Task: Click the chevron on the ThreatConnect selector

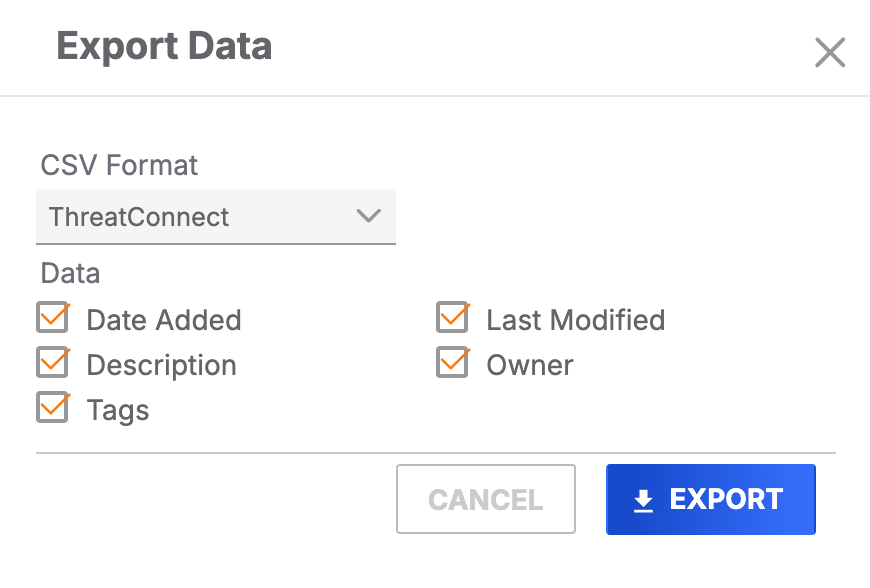Action: 369,217
